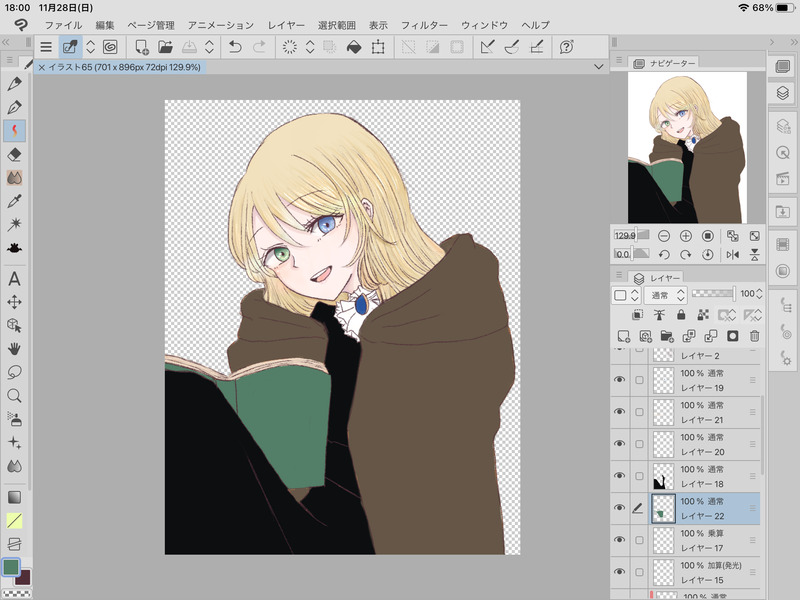The image size is (800, 600).
Task: Switch to the ナビゲーター tab
Action: [664, 63]
